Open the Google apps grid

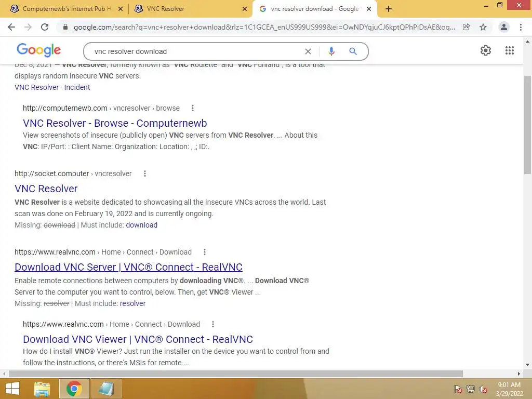[x=510, y=50]
